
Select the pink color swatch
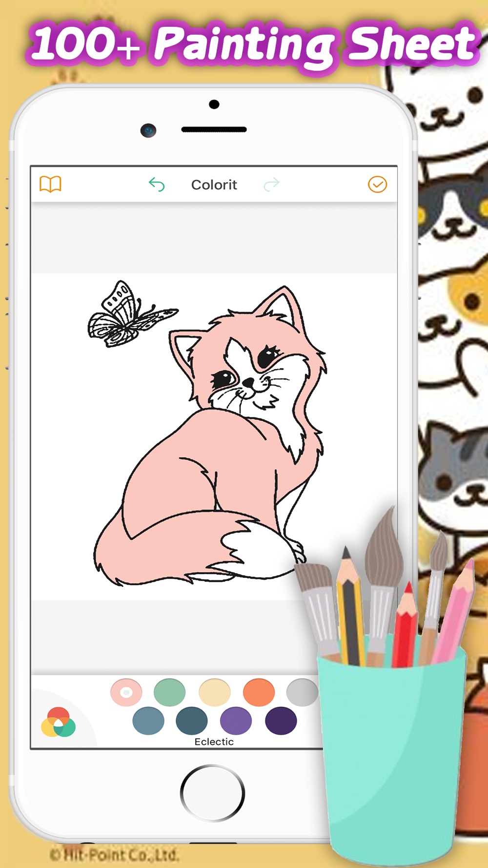pos(126,692)
